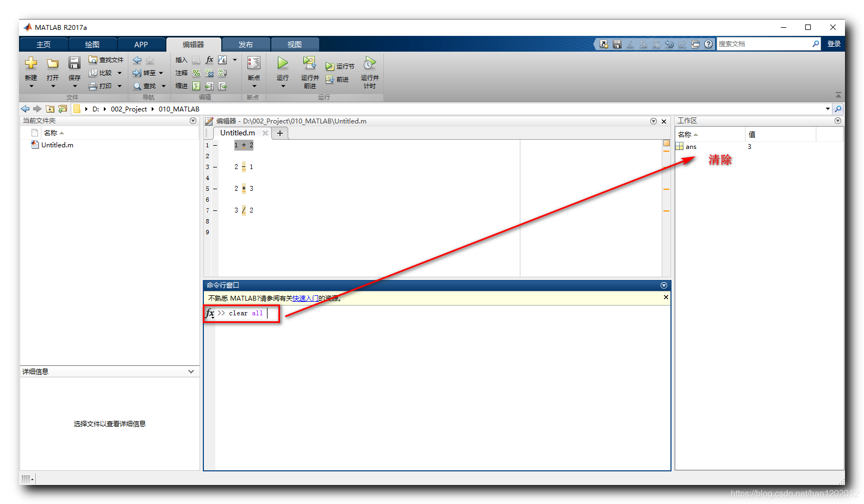This screenshot has width=864, height=504.
Task: Click the 比较 (Compare) icon
Action: click(x=93, y=73)
